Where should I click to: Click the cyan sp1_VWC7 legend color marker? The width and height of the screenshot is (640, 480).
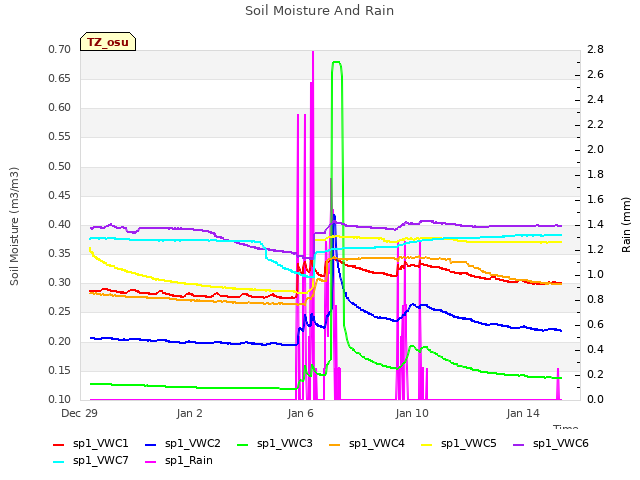click(x=59, y=462)
